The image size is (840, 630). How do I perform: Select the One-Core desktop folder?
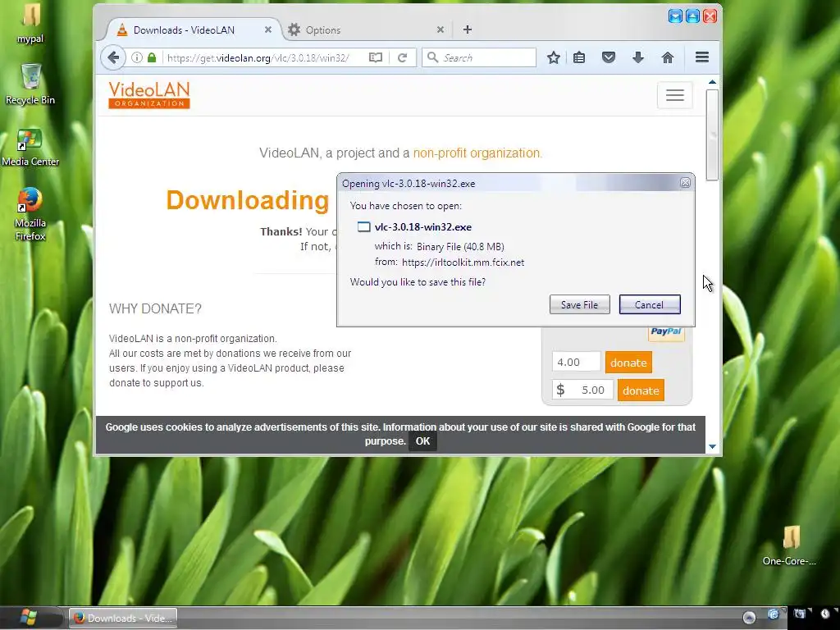coord(790,546)
